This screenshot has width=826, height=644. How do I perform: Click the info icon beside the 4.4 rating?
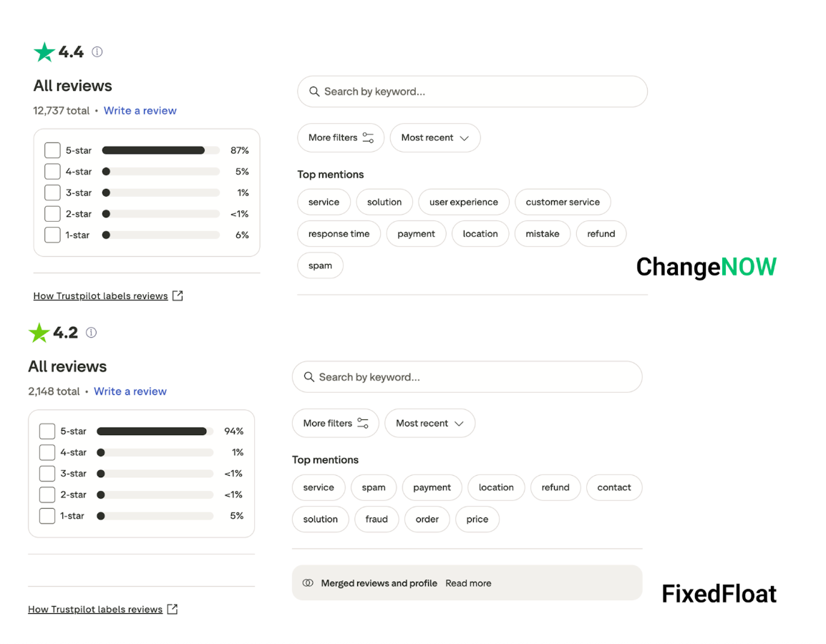coord(97,52)
